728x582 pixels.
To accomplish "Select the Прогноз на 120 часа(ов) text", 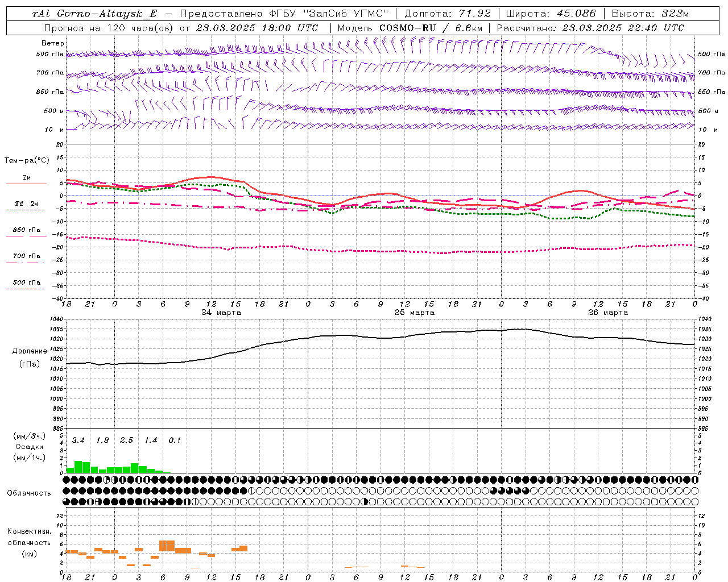I will click(110, 28).
